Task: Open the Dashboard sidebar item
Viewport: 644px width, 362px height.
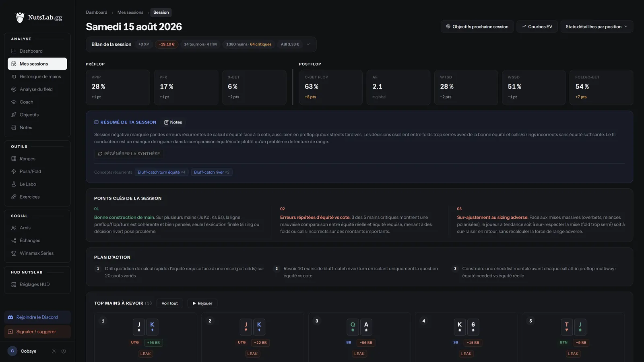Action: click(37, 51)
